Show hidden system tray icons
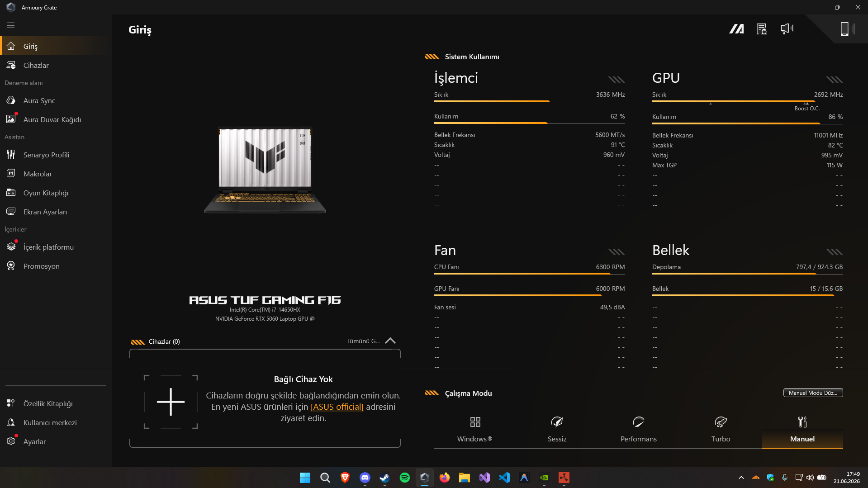868x488 pixels. (741, 478)
